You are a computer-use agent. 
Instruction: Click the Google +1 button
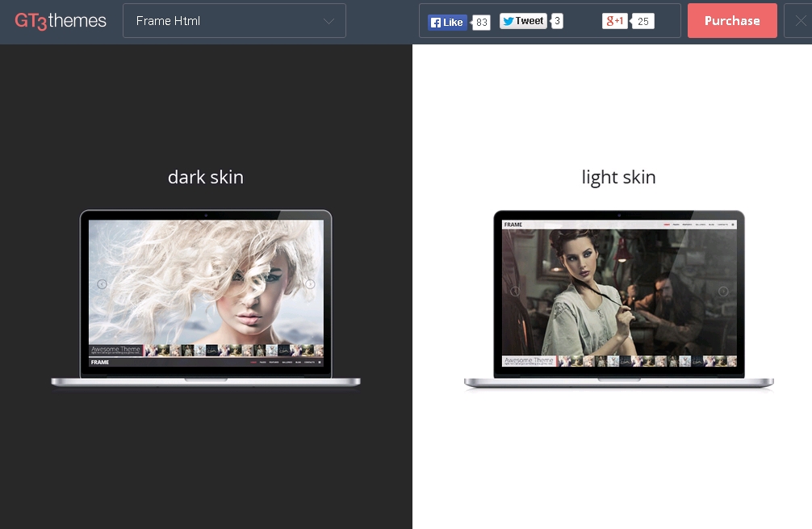[614, 21]
